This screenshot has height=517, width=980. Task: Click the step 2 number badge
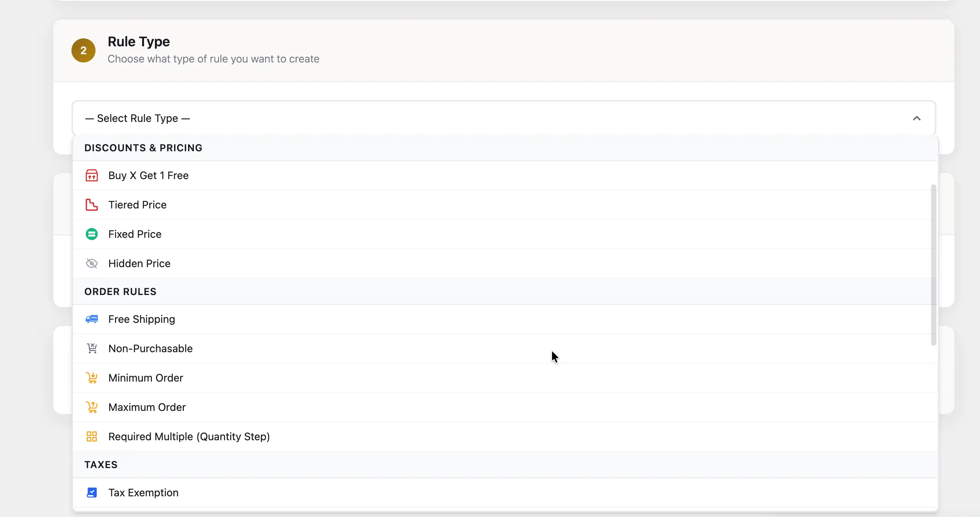coord(83,50)
